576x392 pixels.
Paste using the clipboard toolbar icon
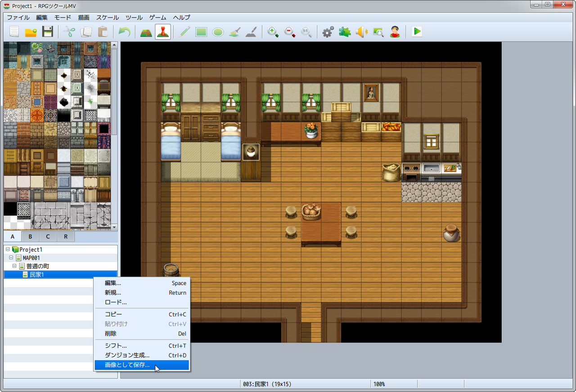coord(103,32)
